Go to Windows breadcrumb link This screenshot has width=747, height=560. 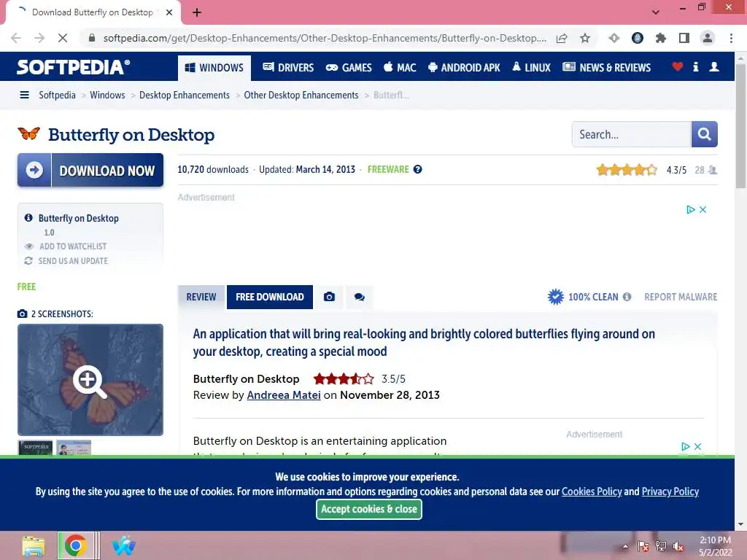(x=107, y=95)
